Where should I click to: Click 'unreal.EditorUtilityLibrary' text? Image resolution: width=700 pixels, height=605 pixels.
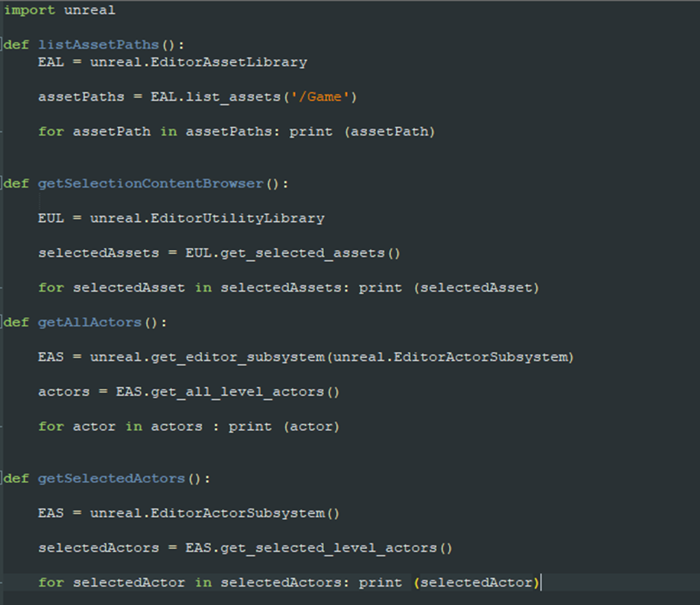pyautogui.click(x=207, y=218)
